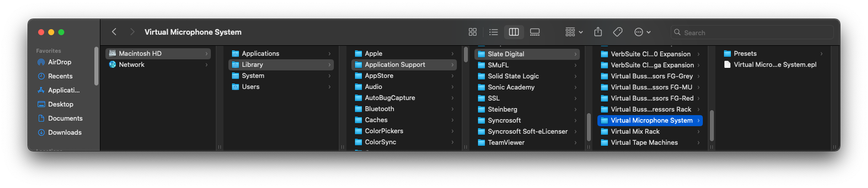
Task: Select Macintosh HD volume
Action: (x=158, y=53)
